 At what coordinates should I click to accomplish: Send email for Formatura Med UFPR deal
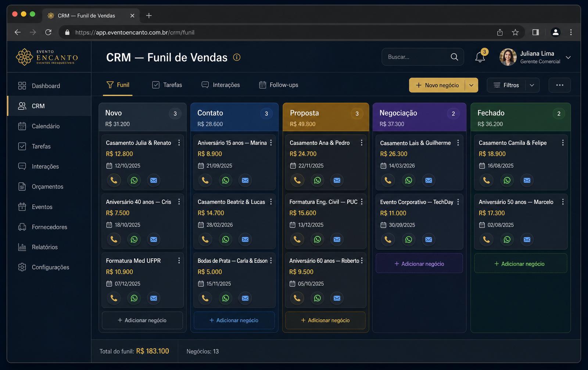154,298
